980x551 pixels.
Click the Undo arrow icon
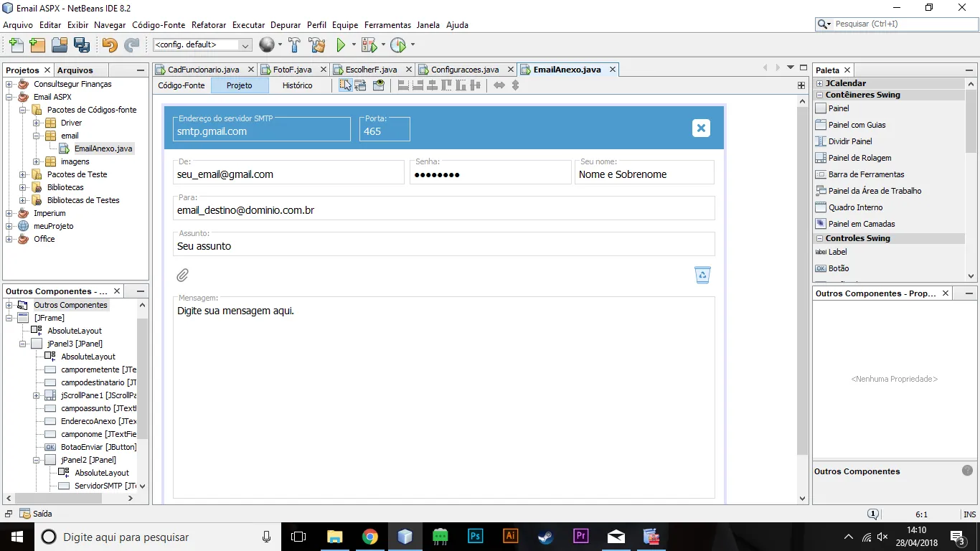point(110,45)
